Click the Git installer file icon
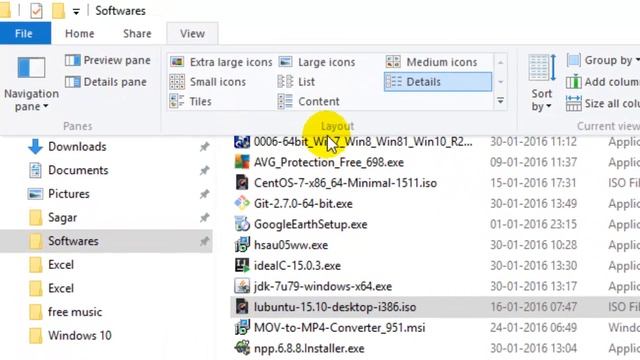Viewport: 640px width, 360px height. 242,203
